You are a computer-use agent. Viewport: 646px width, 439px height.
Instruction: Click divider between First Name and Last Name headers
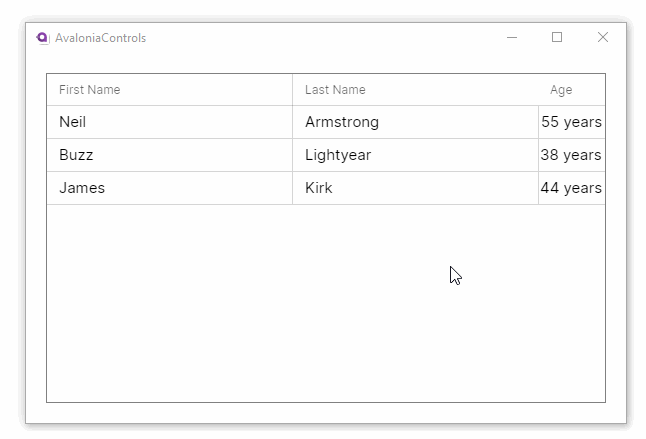pos(292,90)
